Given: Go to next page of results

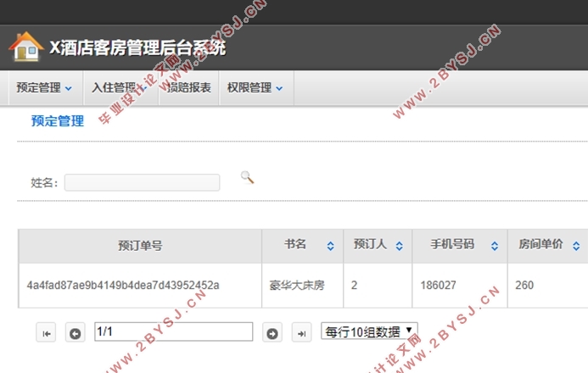Looking at the screenshot, I should pos(272,332).
